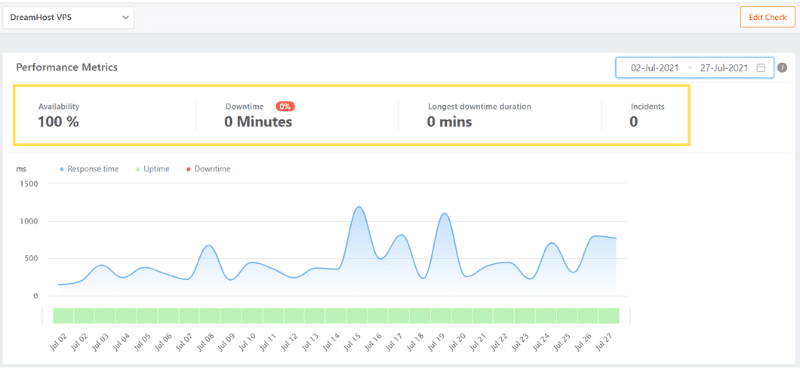This screenshot has height=370, width=800.
Task: Click the Jul 19 x-axis label
Action: click(436, 342)
